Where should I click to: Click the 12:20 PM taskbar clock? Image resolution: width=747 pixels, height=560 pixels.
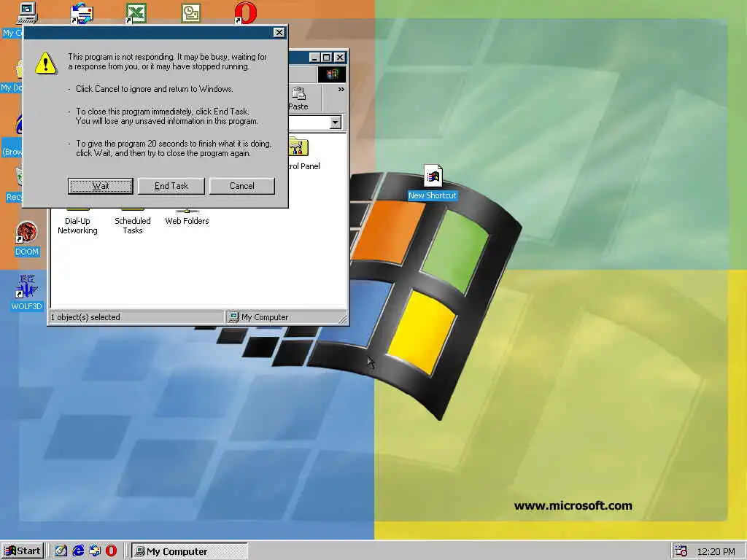(x=716, y=551)
